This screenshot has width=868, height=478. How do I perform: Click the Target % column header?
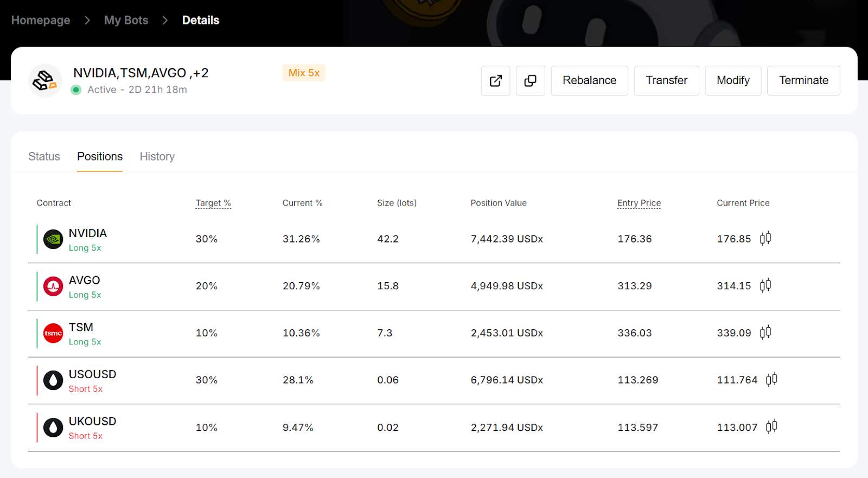click(x=213, y=203)
